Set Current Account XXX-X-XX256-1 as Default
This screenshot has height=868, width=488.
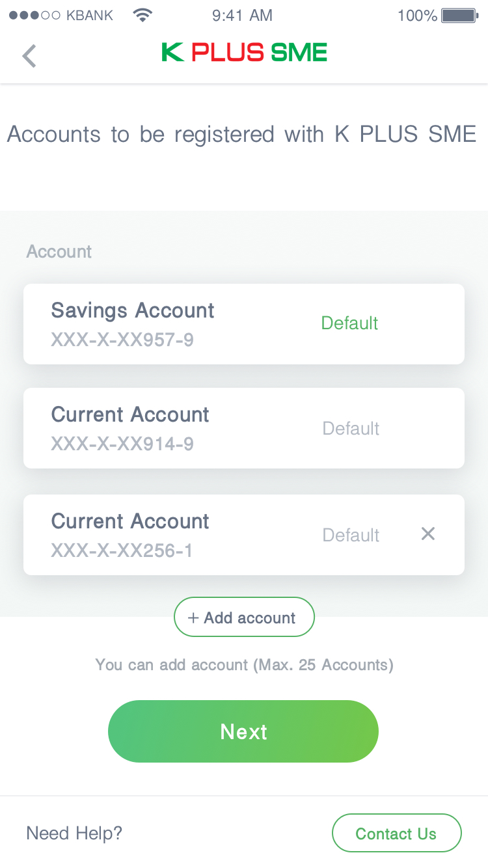(351, 536)
